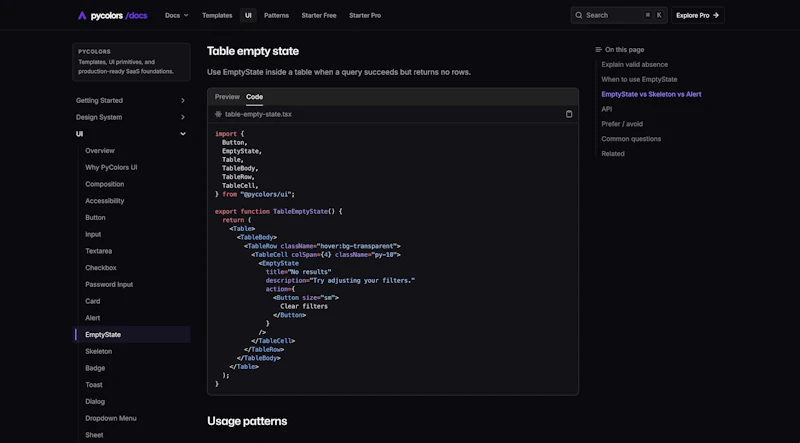Click the pycolors logo icon
The height and width of the screenshot is (443, 800).
[82, 15]
